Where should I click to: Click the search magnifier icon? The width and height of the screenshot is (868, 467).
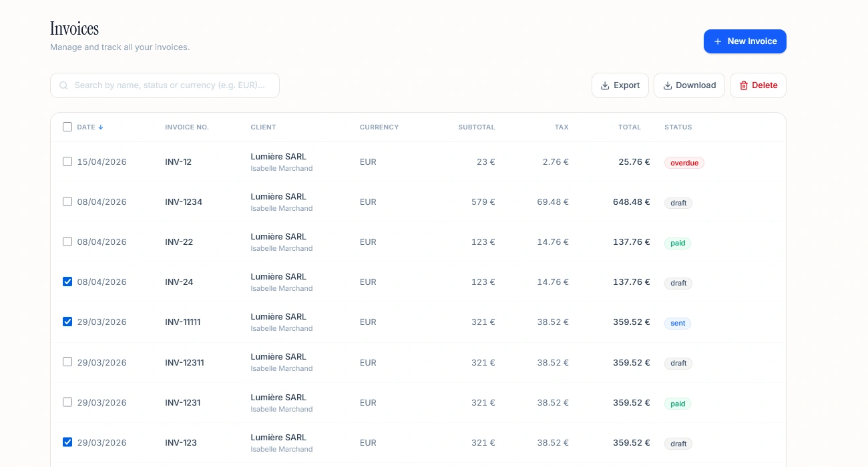point(63,85)
